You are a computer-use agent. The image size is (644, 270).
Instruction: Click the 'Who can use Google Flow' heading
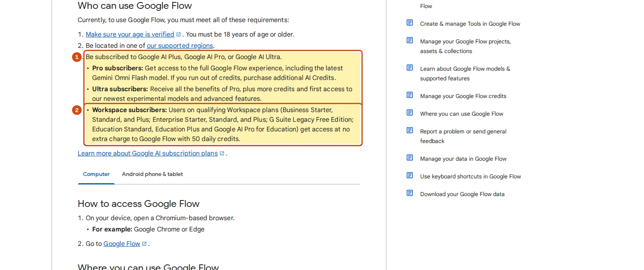point(134,6)
